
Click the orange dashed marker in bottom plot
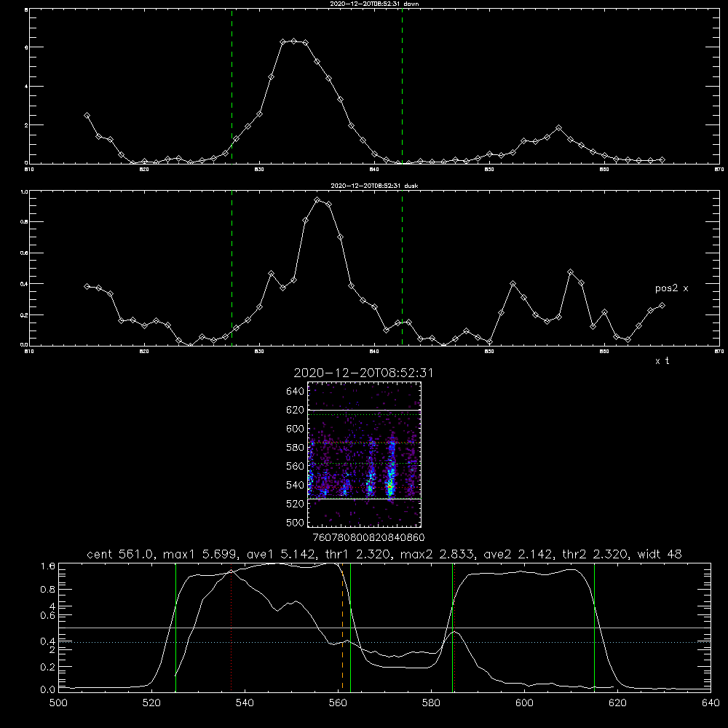pyautogui.click(x=343, y=627)
